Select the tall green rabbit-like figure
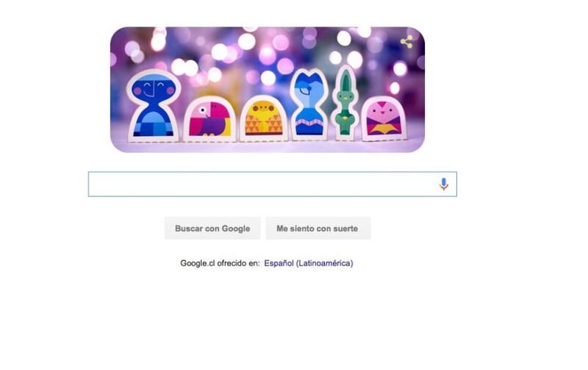This screenshot has height=370, width=588. coord(345,102)
